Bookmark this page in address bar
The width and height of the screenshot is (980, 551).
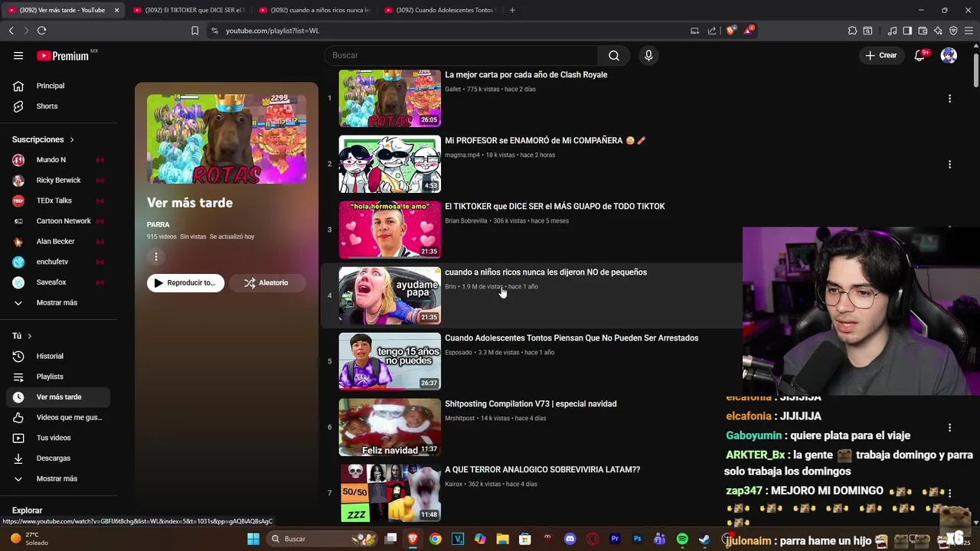pyautogui.click(x=194, y=31)
